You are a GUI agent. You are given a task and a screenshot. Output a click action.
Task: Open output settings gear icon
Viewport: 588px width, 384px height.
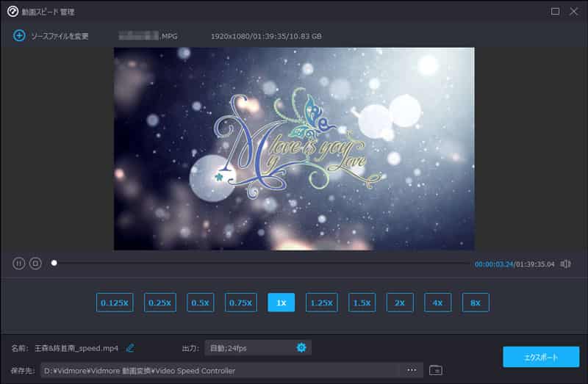[x=301, y=347]
